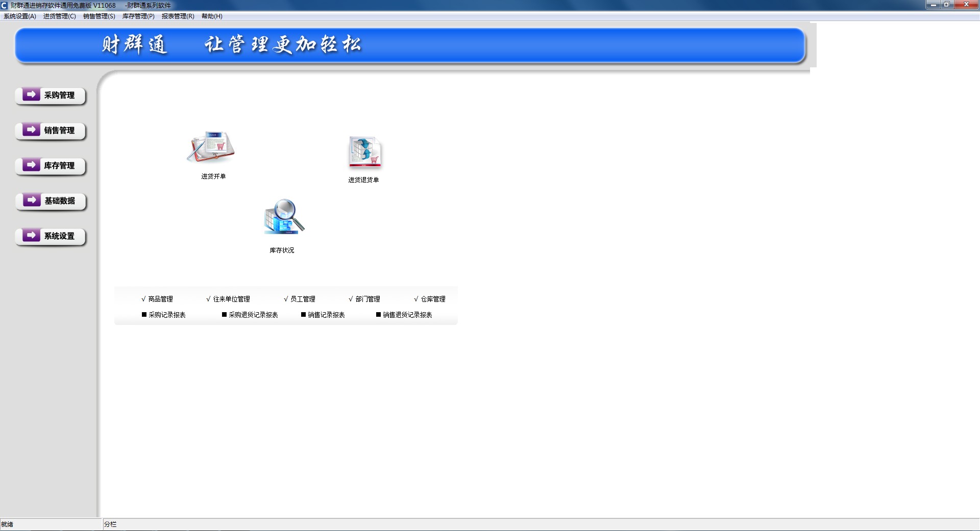
Task: Open the 进货管理(C) menu
Action: pyautogui.click(x=59, y=16)
